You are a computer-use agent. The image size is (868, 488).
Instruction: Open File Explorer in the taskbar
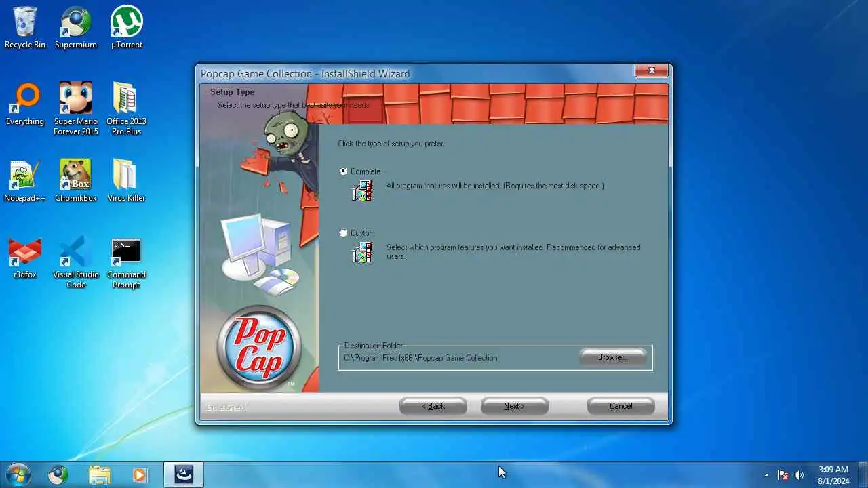(x=99, y=474)
